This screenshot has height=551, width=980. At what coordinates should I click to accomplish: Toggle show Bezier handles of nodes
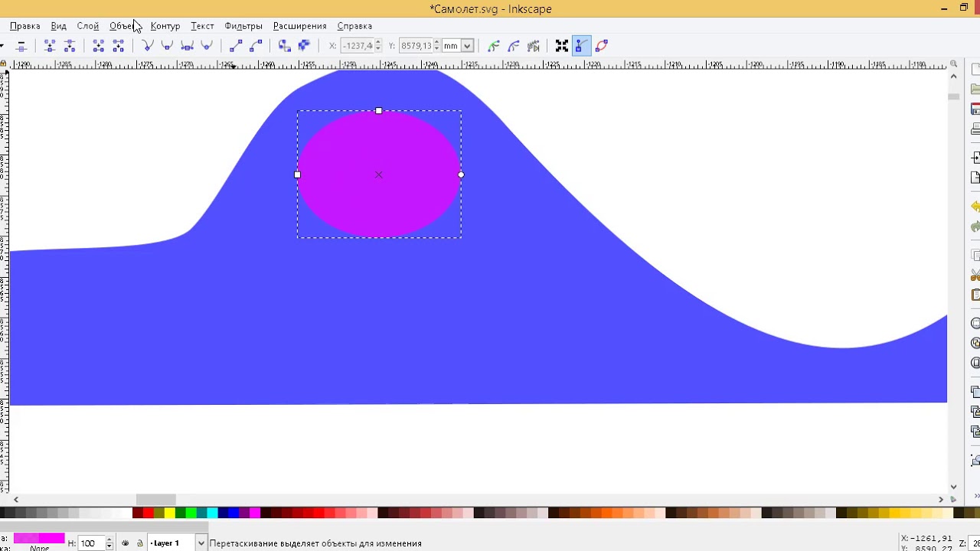tap(581, 46)
